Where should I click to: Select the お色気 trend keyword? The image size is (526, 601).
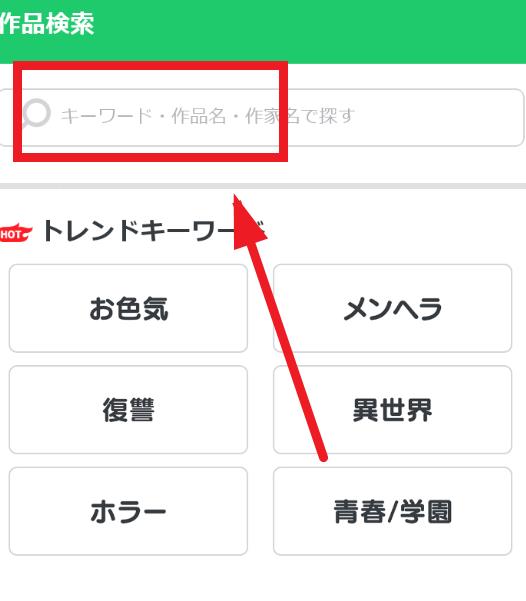point(128,308)
